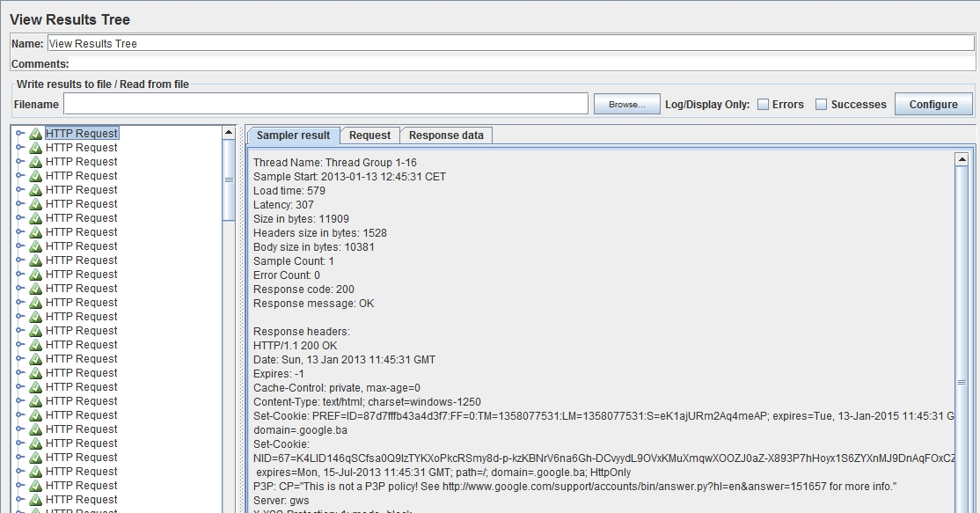Click the green success icon of the selected HTTP Request
This screenshot has width=980, height=513.
pyautogui.click(x=36, y=134)
